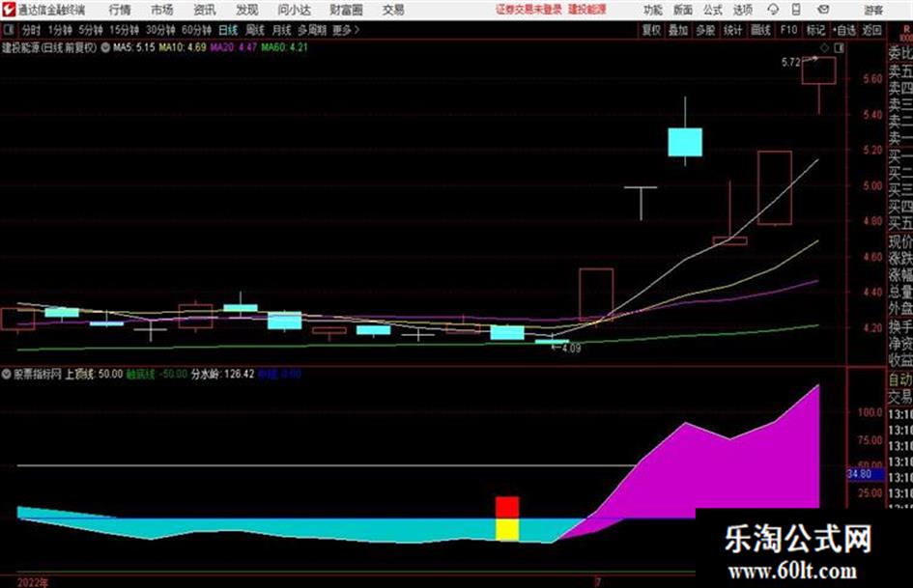
Task: Click the yellow signal block in sub-chart
Action: pos(507,530)
